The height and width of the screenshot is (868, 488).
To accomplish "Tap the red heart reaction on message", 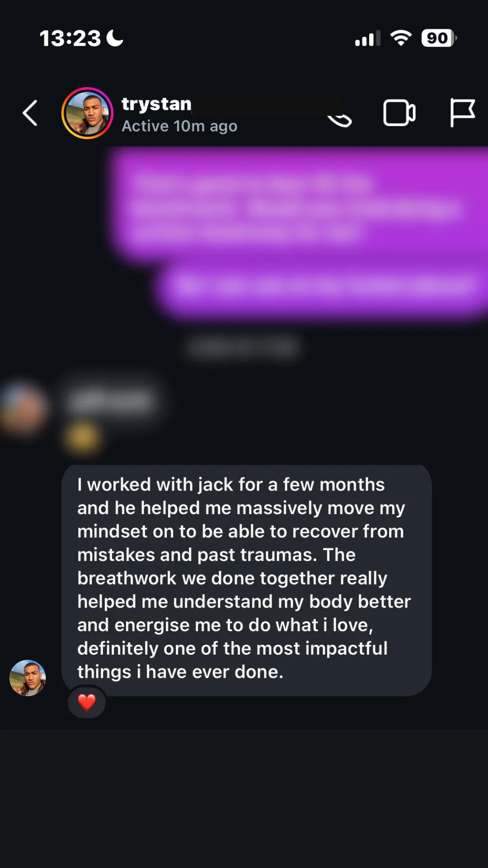I will pos(87,703).
